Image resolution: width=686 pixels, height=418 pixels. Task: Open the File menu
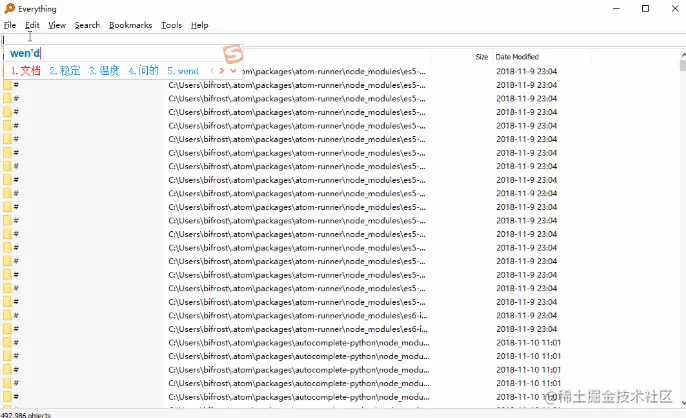tap(10, 25)
